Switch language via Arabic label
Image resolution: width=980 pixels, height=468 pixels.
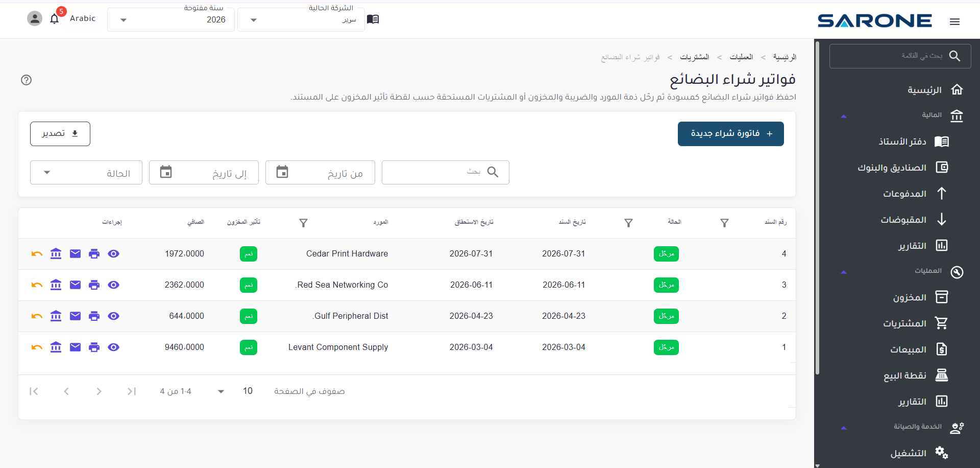83,18
